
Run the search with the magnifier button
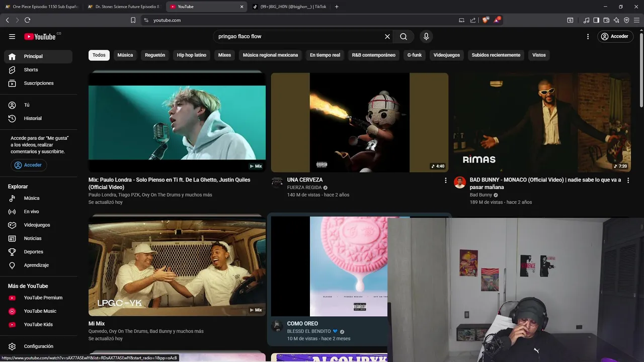click(404, 36)
